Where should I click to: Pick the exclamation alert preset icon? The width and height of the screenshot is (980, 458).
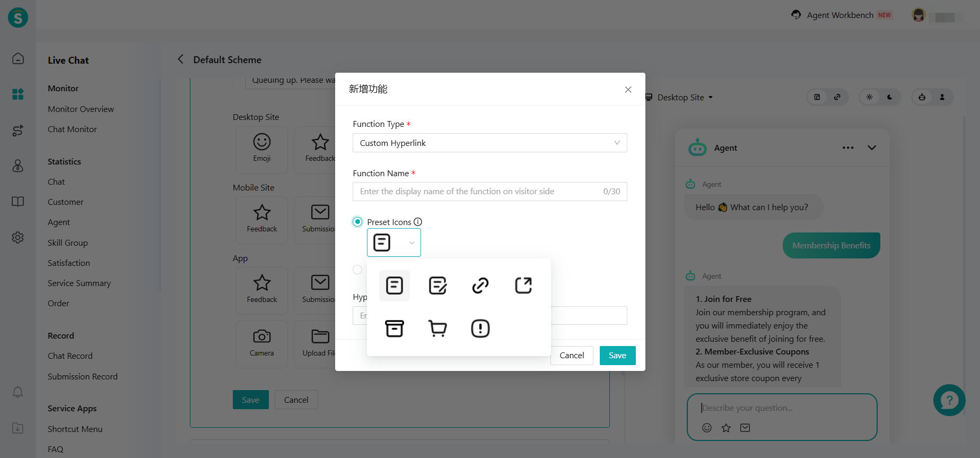[x=480, y=329]
